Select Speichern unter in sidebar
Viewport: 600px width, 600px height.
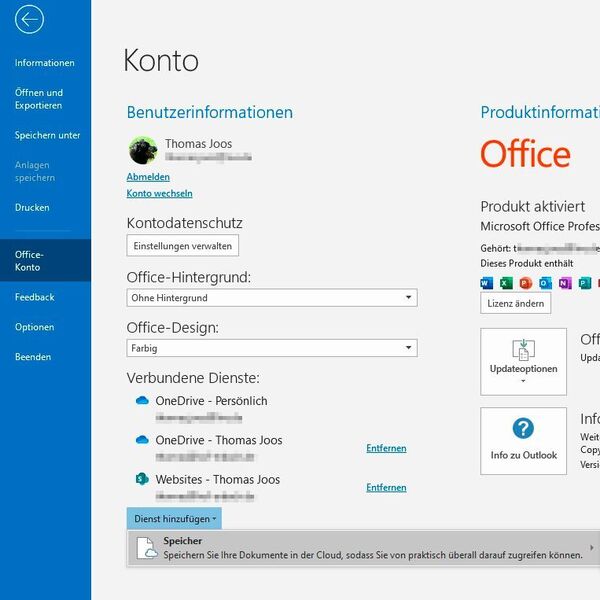point(47,135)
